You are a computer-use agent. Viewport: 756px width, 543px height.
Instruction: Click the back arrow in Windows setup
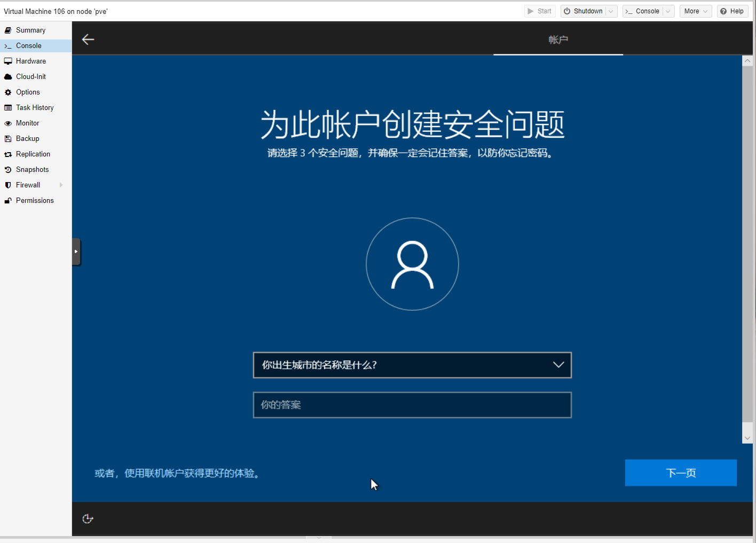pyautogui.click(x=88, y=40)
